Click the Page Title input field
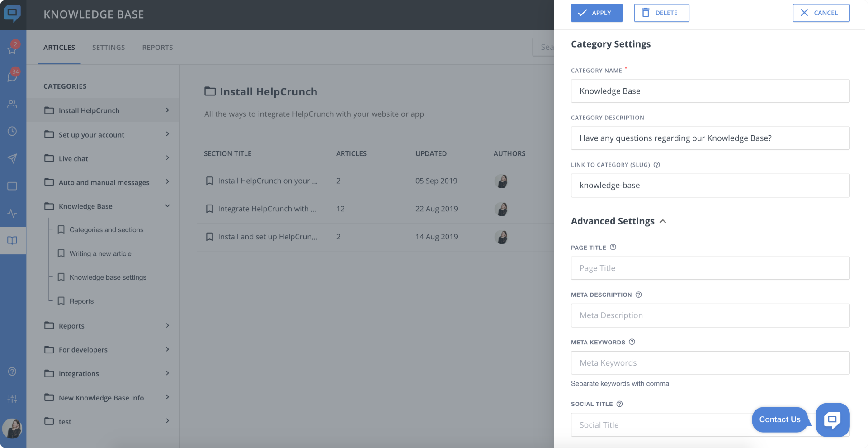 710,268
